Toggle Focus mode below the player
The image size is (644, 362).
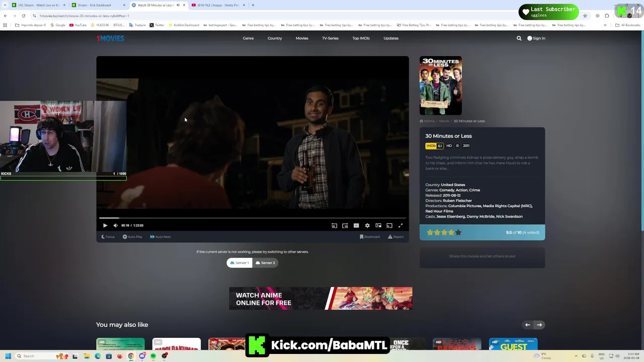[108, 237]
